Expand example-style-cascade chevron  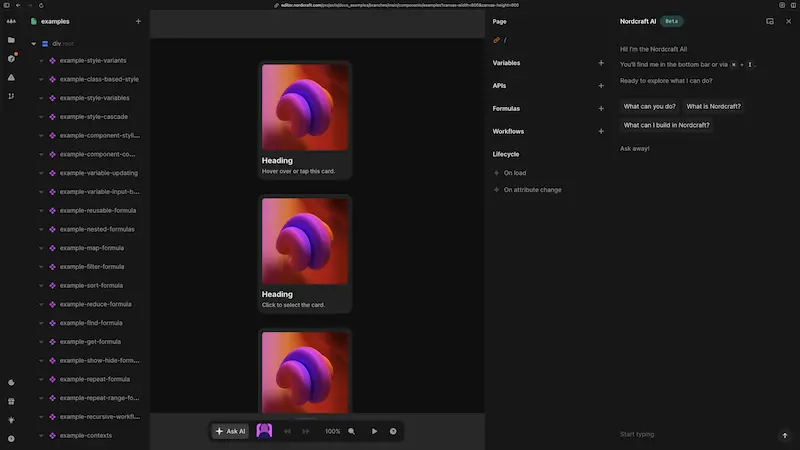click(41, 117)
